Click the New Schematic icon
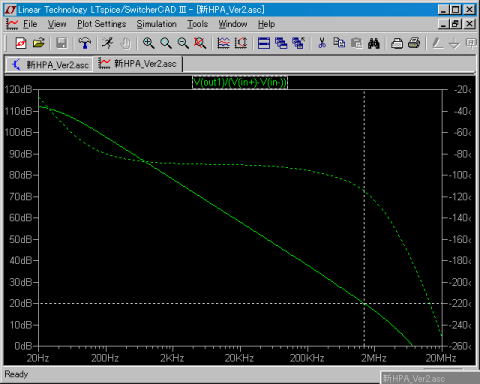Screen dimensions: 480x384 pyautogui.click(x=21, y=43)
